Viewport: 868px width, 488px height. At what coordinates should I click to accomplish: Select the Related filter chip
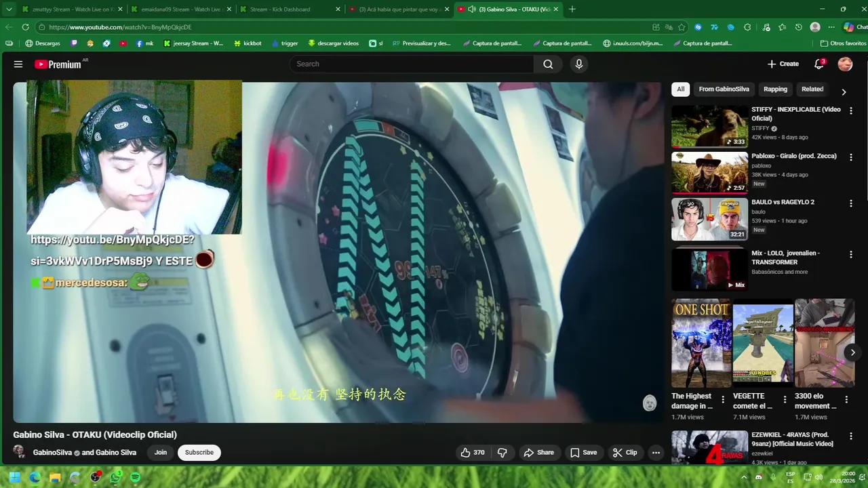[812, 89]
